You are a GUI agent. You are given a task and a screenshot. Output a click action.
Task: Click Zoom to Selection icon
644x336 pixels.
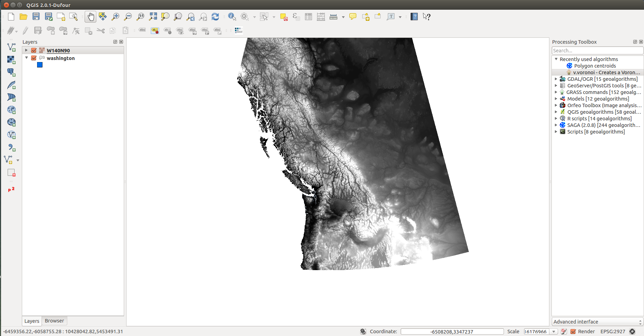click(165, 17)
